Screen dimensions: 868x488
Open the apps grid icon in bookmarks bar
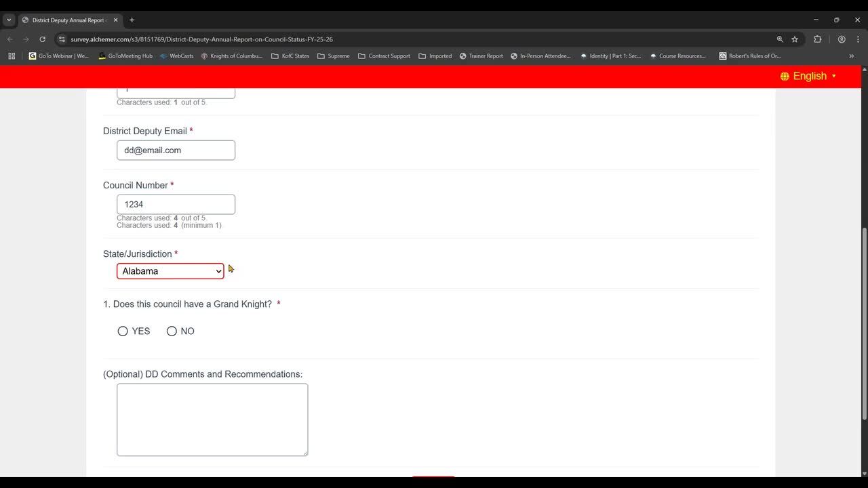tap(12, 56)
